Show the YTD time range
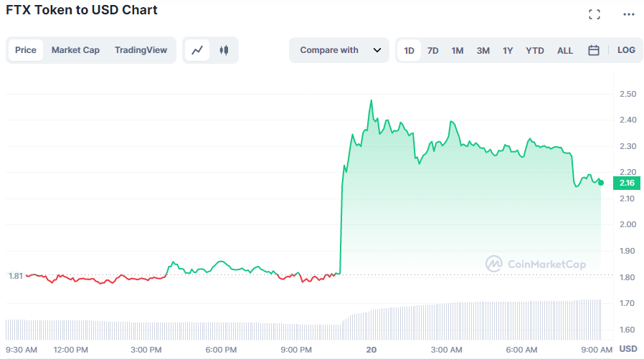644x359 pixels. coord(535,50)
